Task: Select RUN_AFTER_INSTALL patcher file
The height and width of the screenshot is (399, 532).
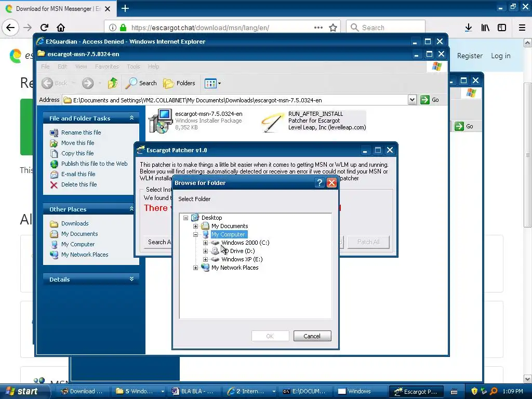Action: (x=314, y=121)
